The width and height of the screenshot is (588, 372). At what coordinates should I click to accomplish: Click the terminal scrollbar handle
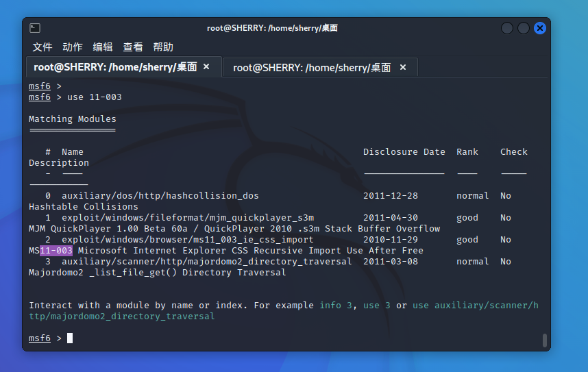pyautogui.click(x=545, y=340)
